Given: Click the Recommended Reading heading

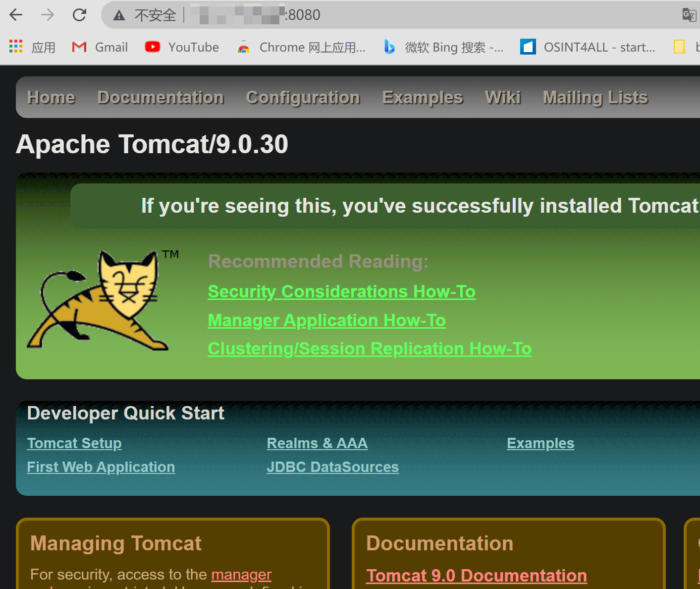Looking at the screenshot, I should pyautogui.click(x=319, y=261).
